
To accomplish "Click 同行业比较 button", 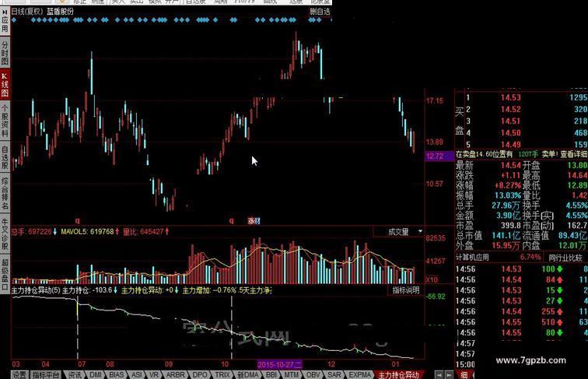I will 565,258.
